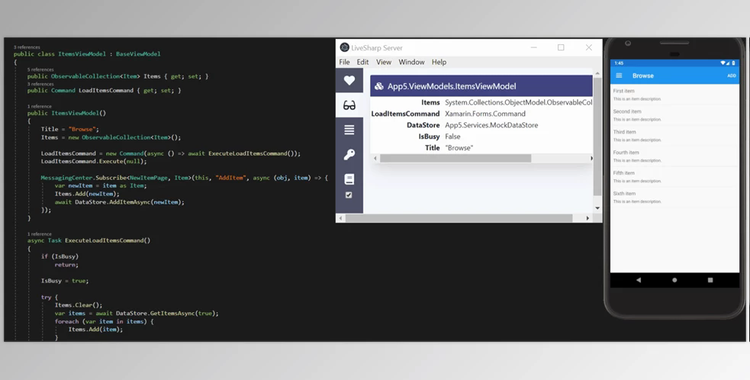The image size is (750, 380).
Task: Click left arrow of LiveSharp bottom scrollbar
Action: (341, 218)
